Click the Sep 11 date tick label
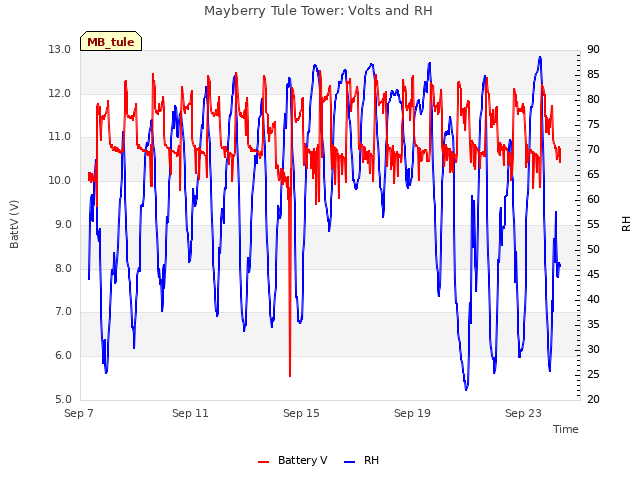The height and width of the screenshot is (480, 640). (190, 413)
